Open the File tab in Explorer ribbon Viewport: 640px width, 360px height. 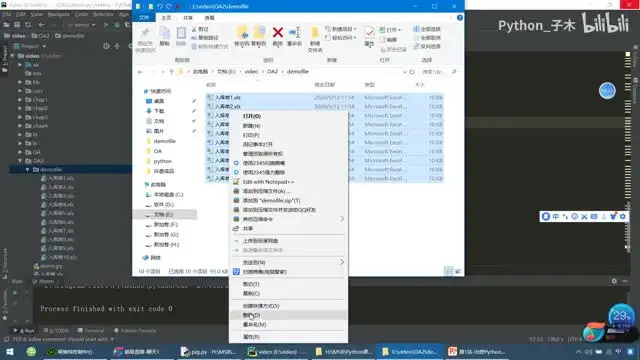point(144,18)
